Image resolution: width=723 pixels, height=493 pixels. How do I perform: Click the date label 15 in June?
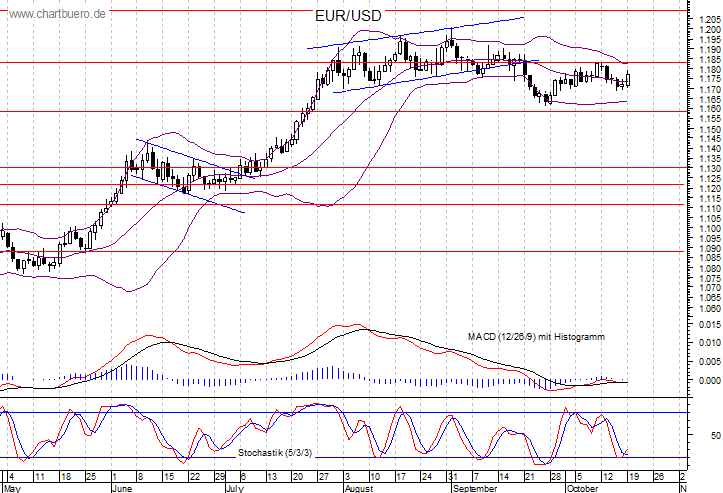(169, 476)
